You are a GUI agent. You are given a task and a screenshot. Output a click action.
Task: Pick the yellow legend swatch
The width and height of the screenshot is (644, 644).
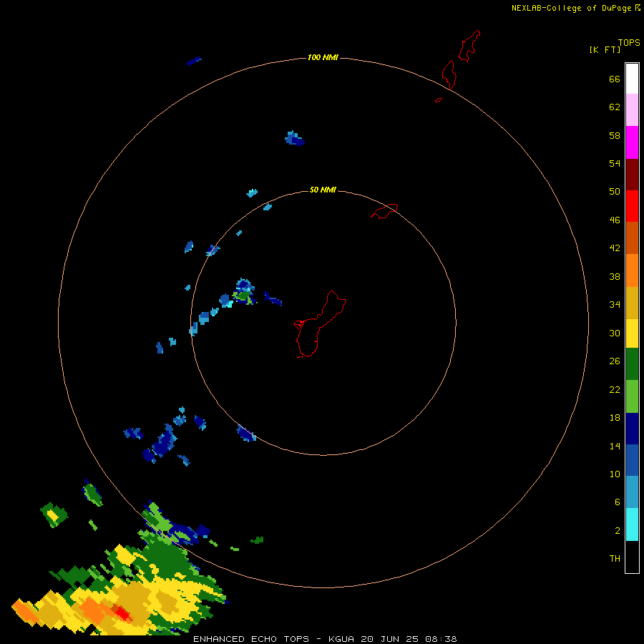click(x=632, y=333)
